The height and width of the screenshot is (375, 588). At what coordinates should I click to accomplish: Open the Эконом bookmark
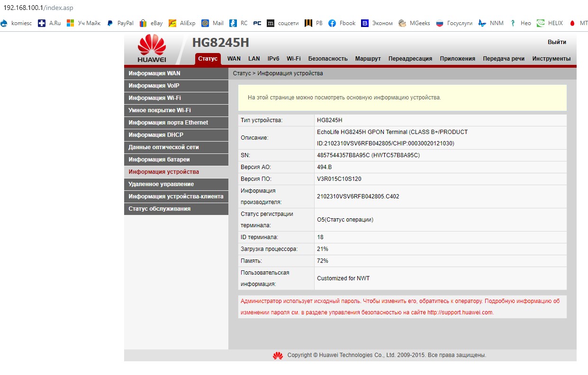click(x=377, y=23)
